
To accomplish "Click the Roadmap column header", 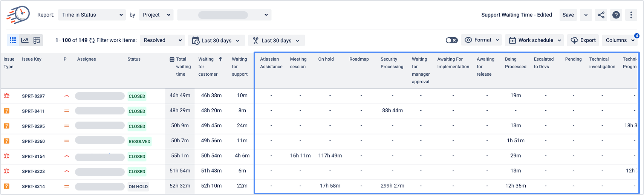I will pos(359,59).
